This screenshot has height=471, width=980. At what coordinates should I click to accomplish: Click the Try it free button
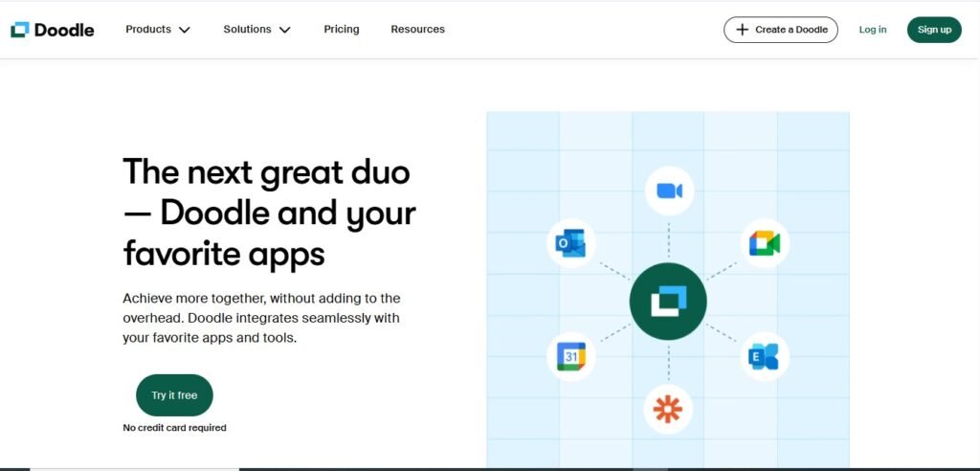[x=174, y=395]
